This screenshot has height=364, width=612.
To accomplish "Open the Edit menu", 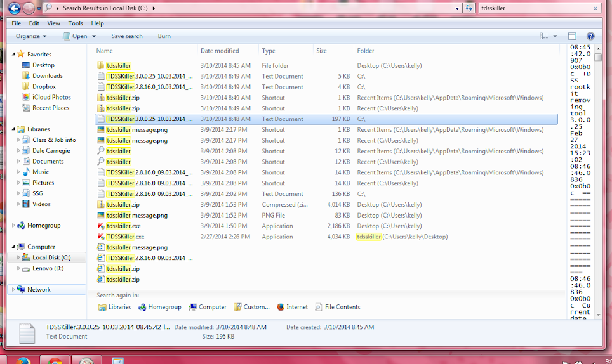I will 34,23.
